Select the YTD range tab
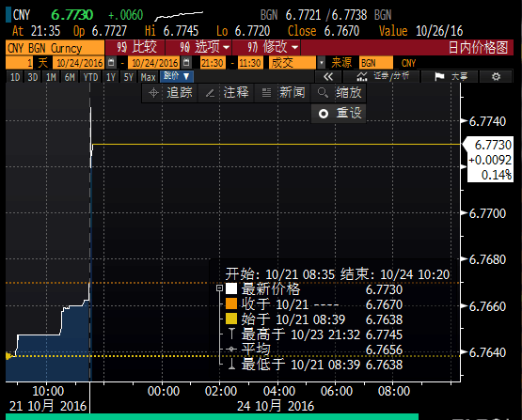Image resolution: width=522 pixels, height=420 pixels. pos(90,77)
